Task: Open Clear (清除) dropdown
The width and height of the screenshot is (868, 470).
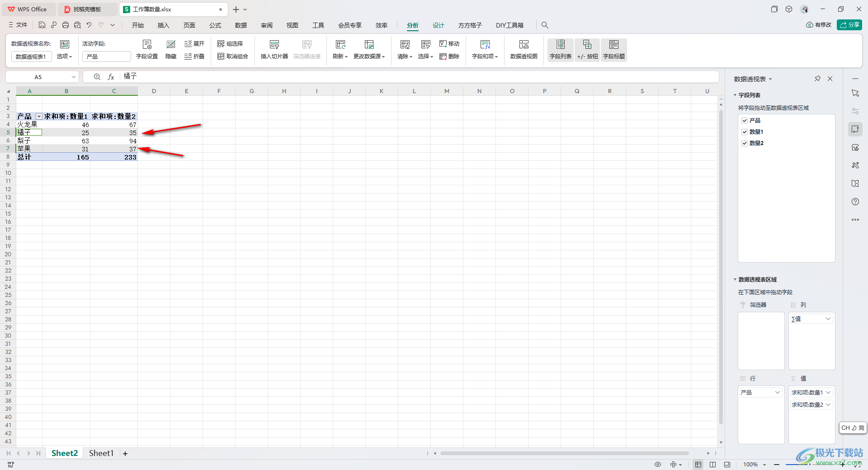Action: 405,50
